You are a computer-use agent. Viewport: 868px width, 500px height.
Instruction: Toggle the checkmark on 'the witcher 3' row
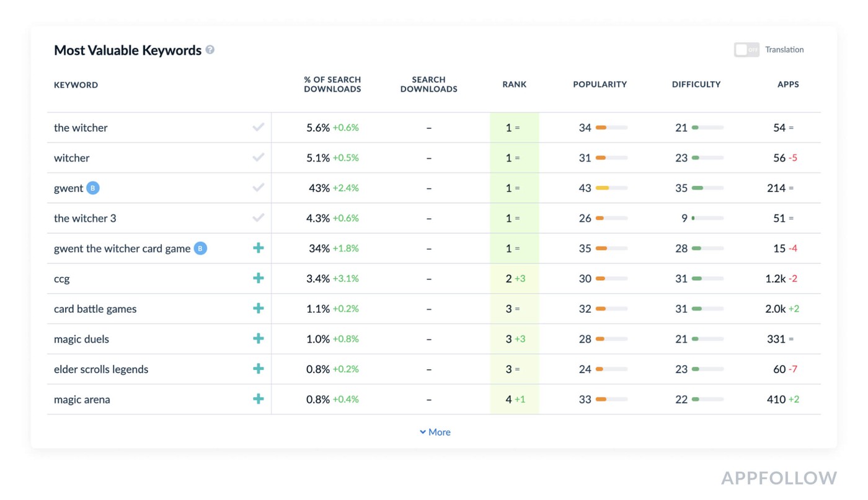259,217
